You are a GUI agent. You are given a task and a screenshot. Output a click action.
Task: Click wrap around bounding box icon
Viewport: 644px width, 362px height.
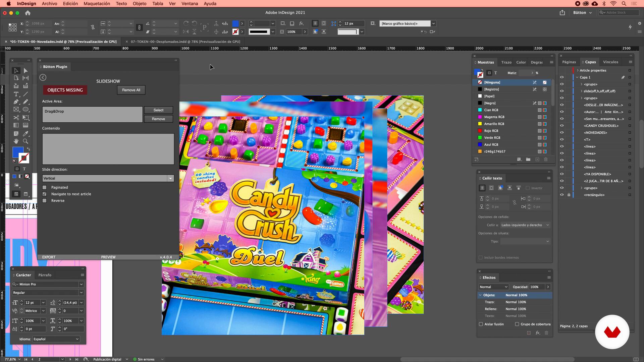tap(491, 188)
